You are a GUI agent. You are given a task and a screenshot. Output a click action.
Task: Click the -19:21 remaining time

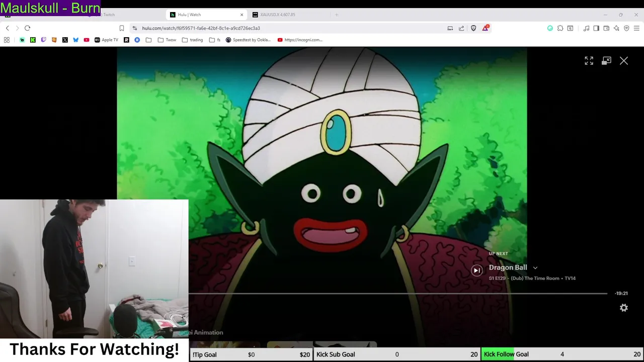pos(621,293)
